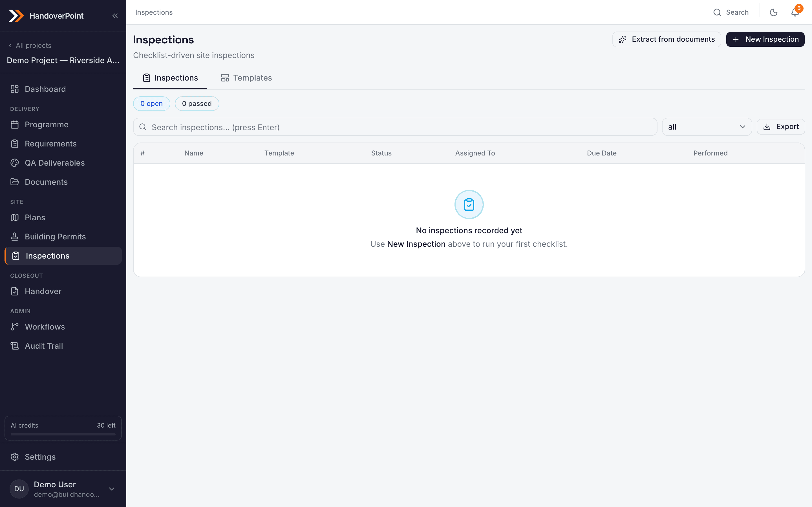Open the Plans map icon
The height and width of the screenshot is (507, 812).
click(15, 218)
